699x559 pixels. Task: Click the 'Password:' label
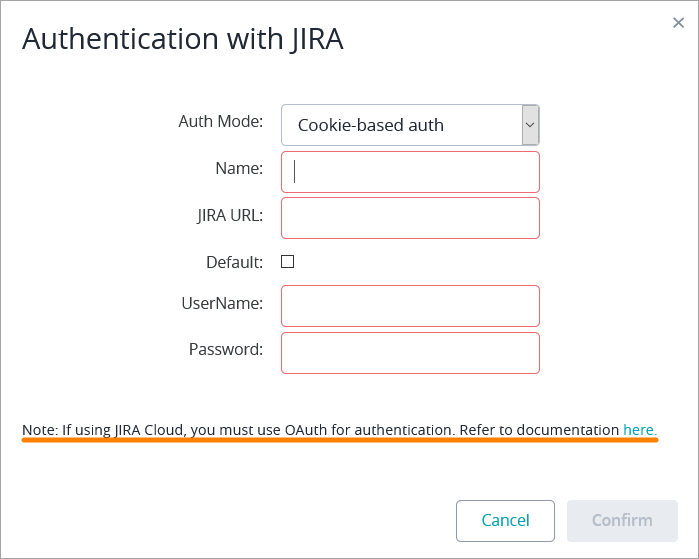225,350
